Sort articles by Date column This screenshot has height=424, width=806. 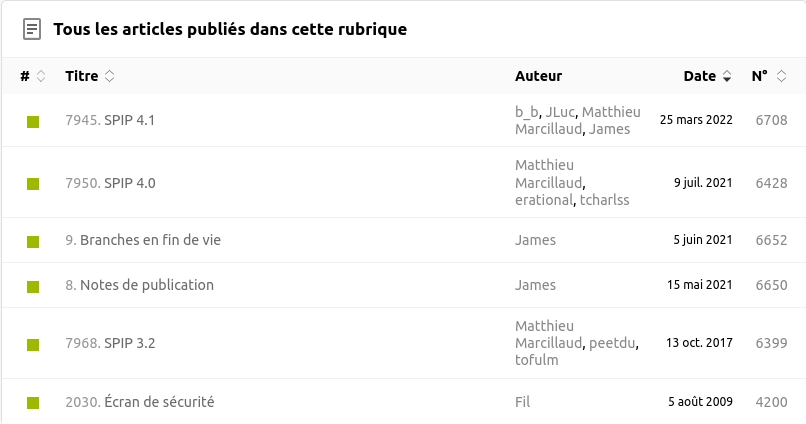[707, 76]
